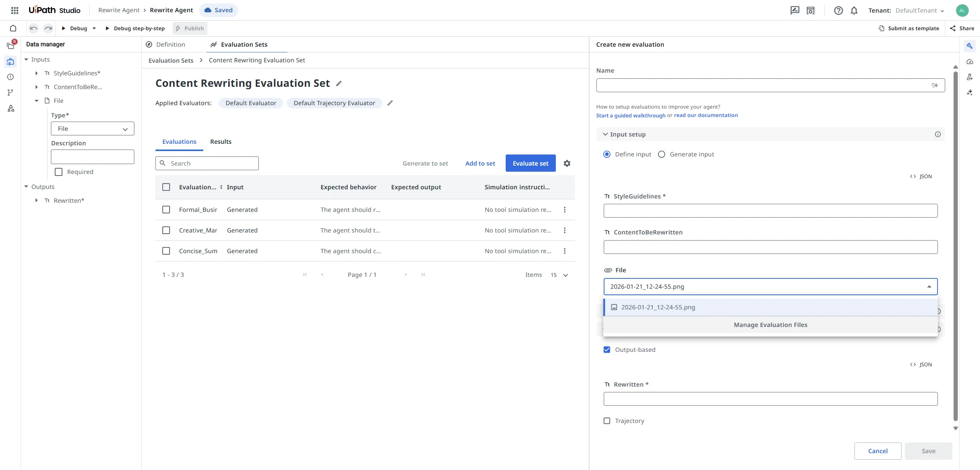Image resolution: width=980 pixels, height=470 pixels.
Task: Expand the StyleGuidelines tree item
Action: [36, 73]
